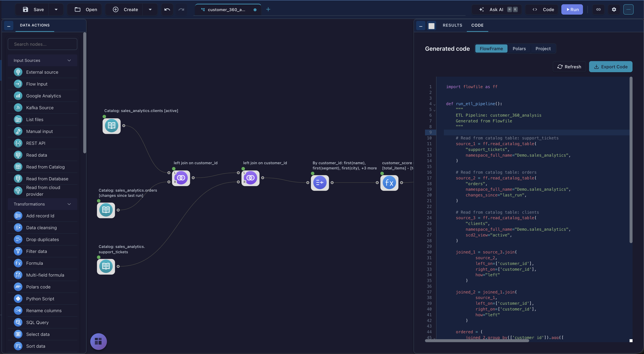Open the RESULTS tab
The height and width of the screenshot is (354, 644).
[452, 25]
